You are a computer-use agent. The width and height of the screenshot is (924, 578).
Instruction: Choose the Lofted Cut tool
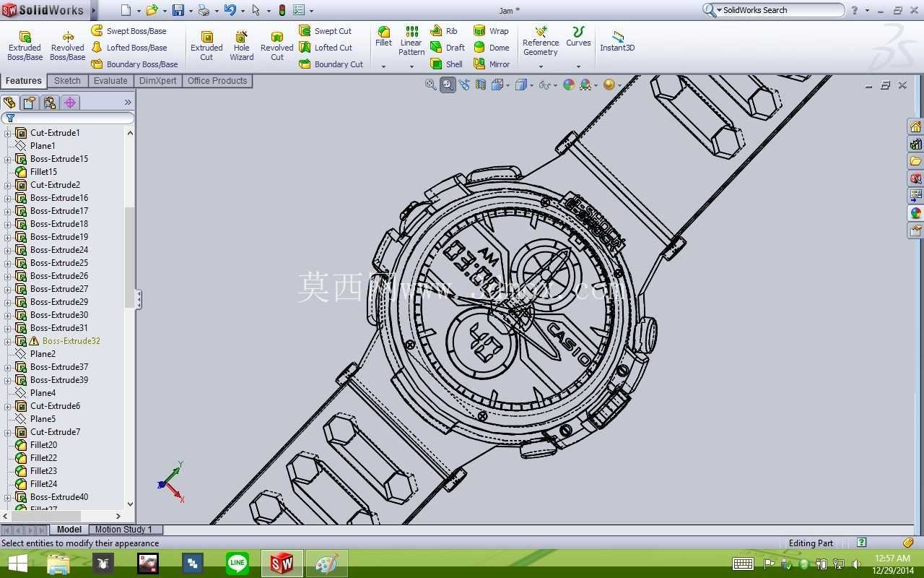click(326, 48)
